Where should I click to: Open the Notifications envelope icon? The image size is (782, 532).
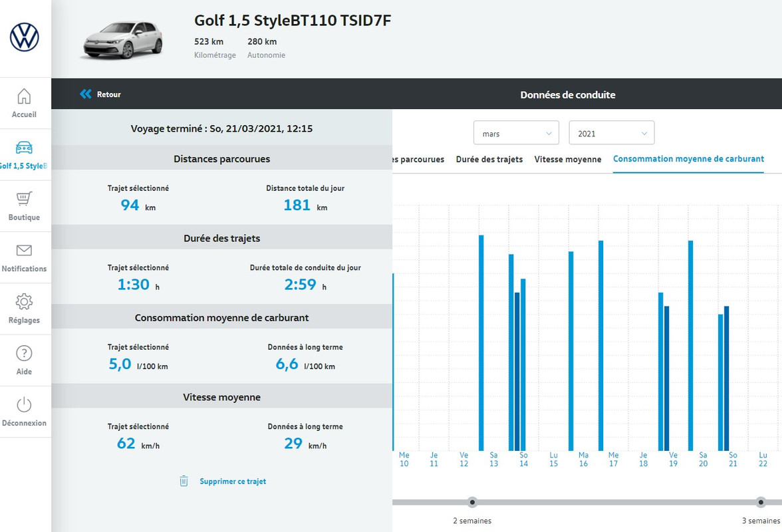tap(24, 250)
